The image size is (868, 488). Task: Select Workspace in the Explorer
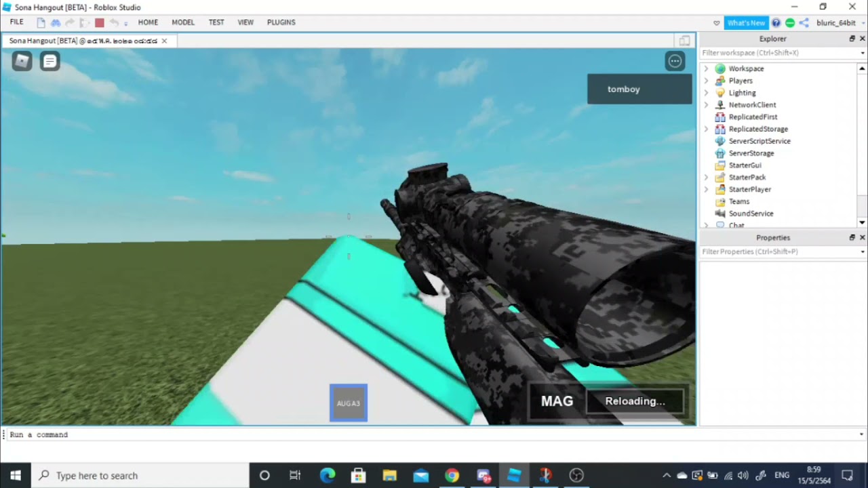[x=746, y=68]
